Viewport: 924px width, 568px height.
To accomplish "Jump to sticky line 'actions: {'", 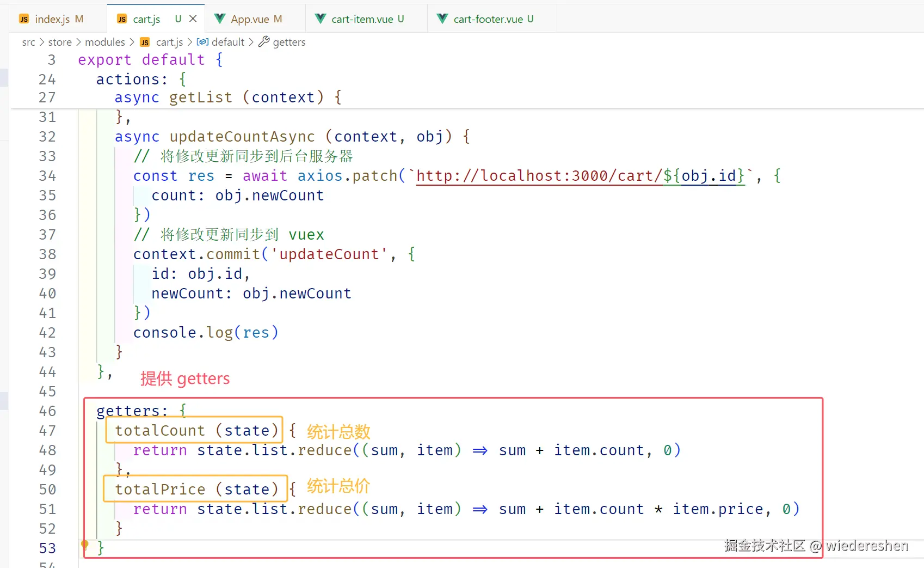I will 141,79.
